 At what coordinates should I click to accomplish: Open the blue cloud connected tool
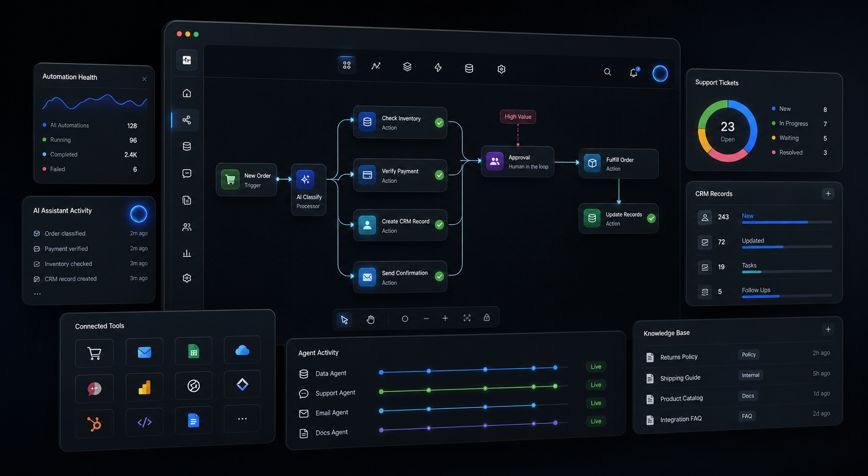pyautogui.click(x=242, y=350)
